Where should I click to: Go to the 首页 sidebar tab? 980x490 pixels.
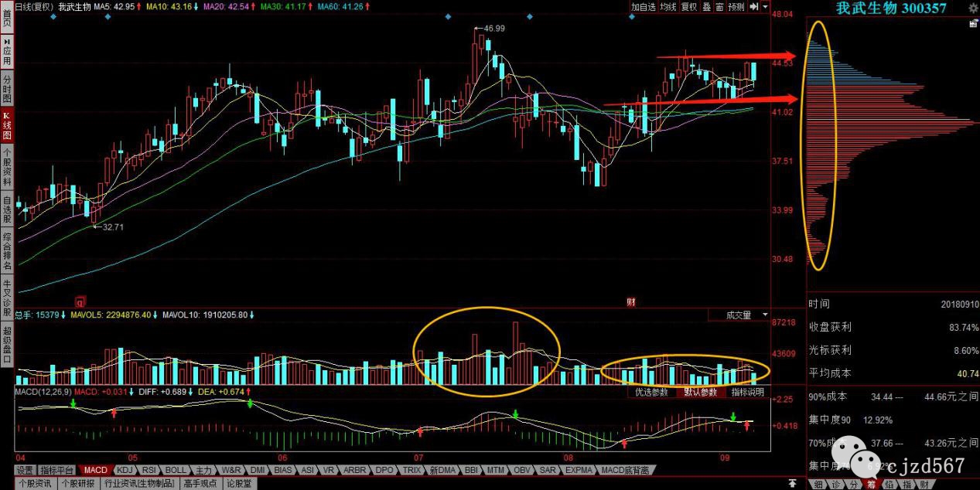[x=7, y=17]
